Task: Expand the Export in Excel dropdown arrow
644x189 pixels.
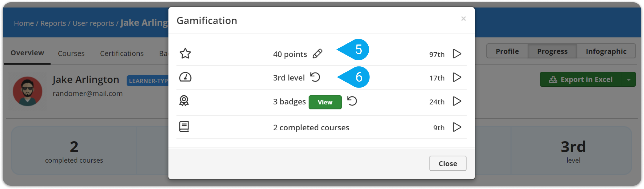Action: [629, 79]
